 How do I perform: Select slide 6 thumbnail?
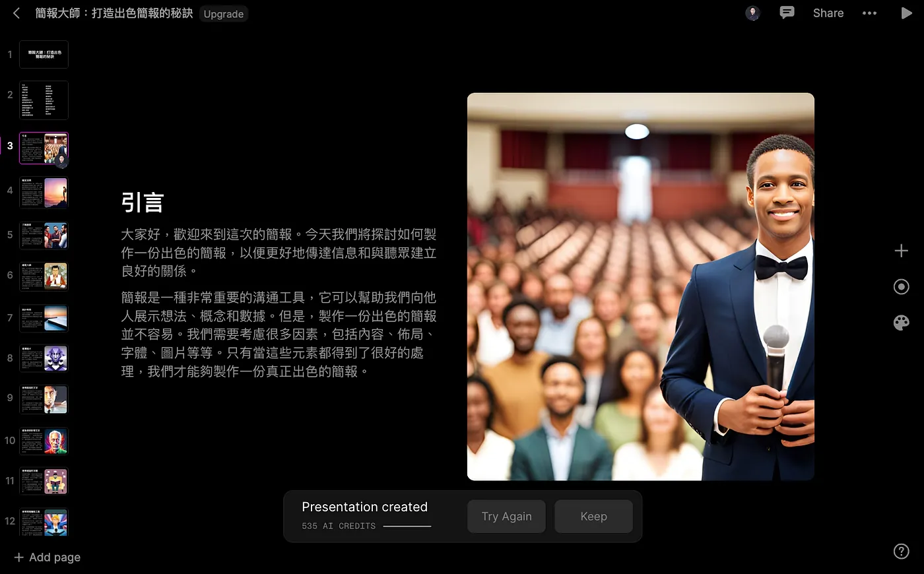(x=44, y=276)
